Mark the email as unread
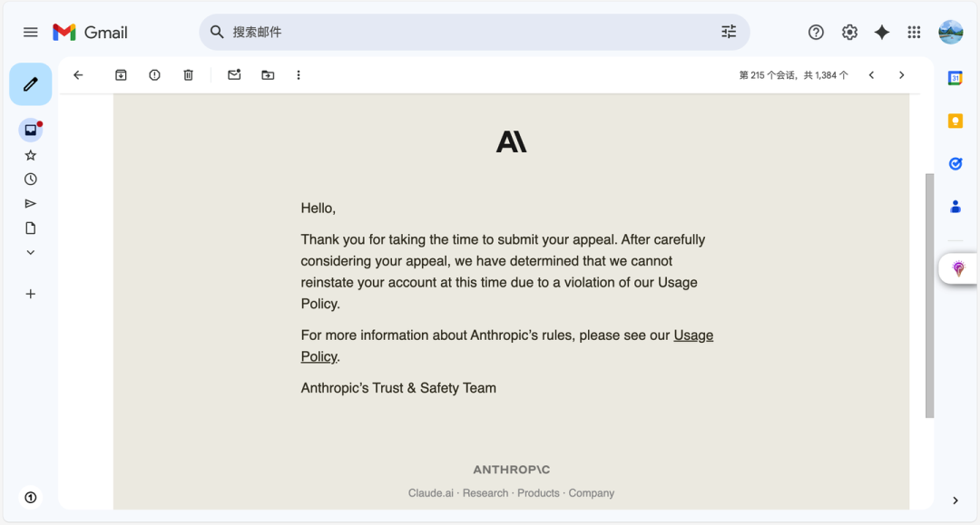This screenshot has height=525, width=980. pos(234,75)
